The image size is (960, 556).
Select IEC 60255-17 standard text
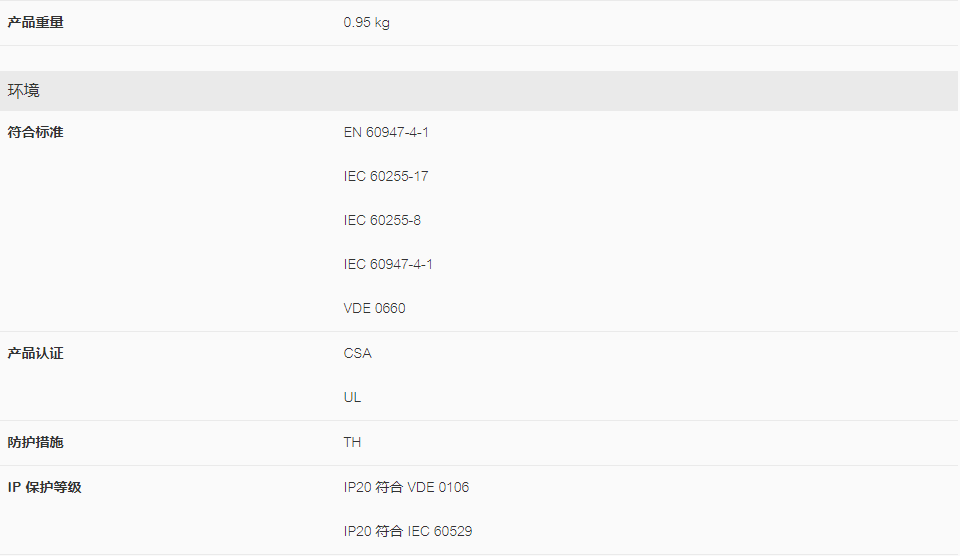(386, 176)
